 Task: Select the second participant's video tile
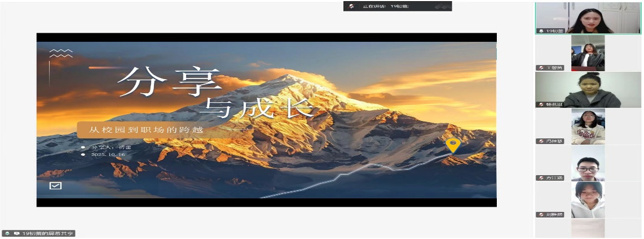[588, 53]
